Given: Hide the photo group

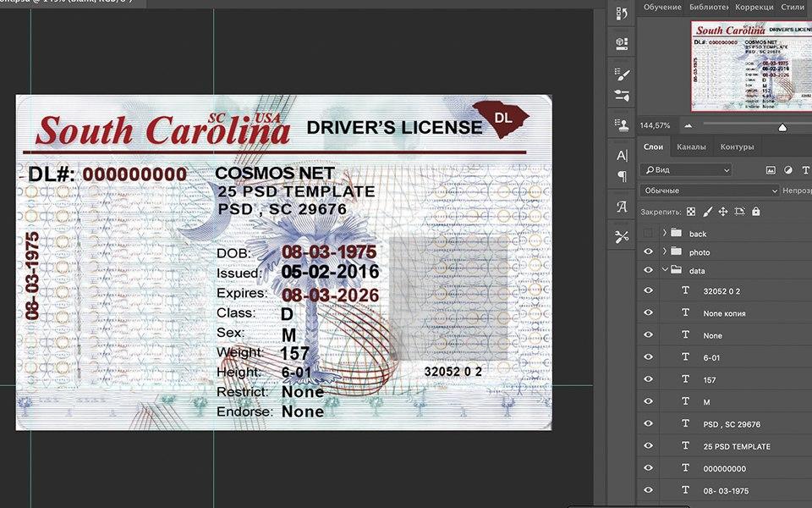Looking at the screenshot, I should click(649, 251).
